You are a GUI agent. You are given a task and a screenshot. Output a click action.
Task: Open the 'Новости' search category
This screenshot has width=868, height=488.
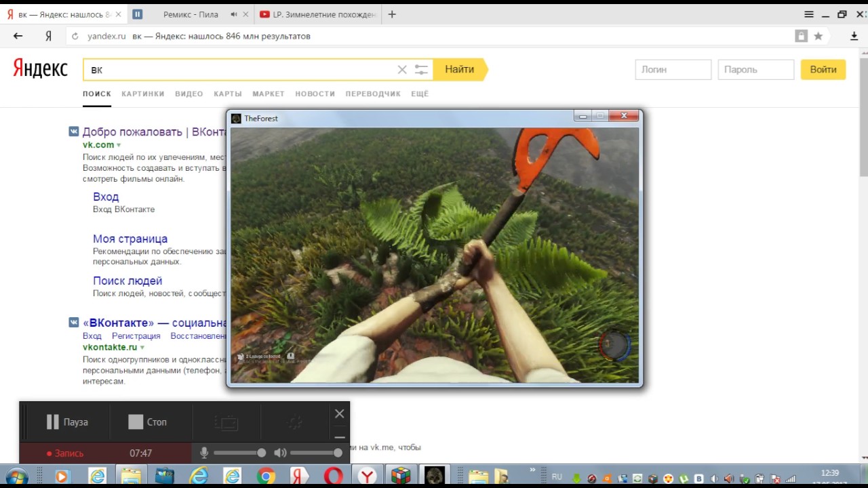point(315,94)
